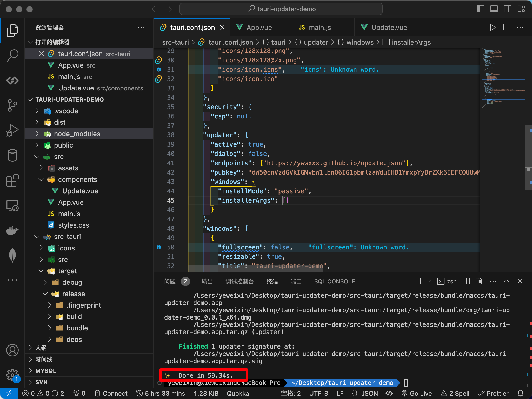Collapse the src-tauri folder

(x=89, y=237)
